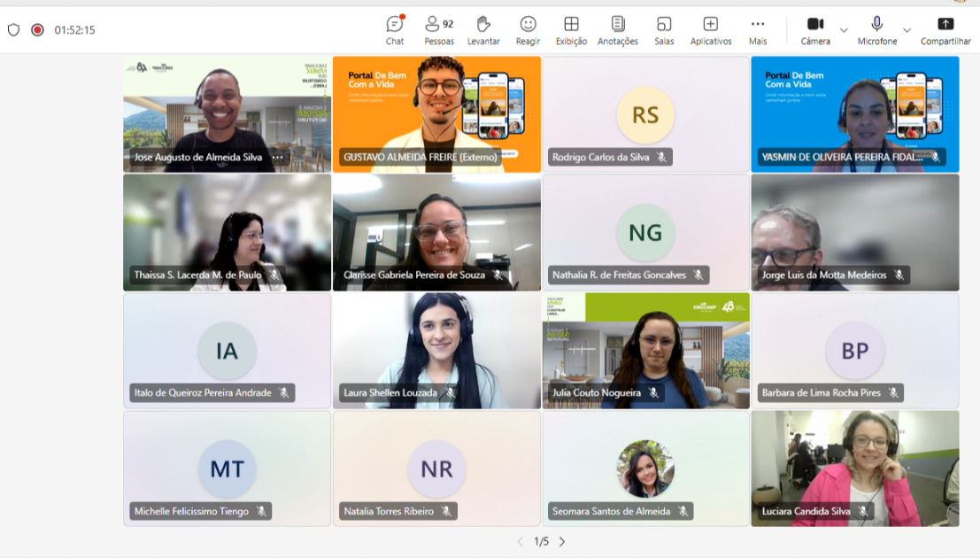This screenshot has height=558, width=980.
Task: Show the Pessoas participants list
Action: [438, 30]
